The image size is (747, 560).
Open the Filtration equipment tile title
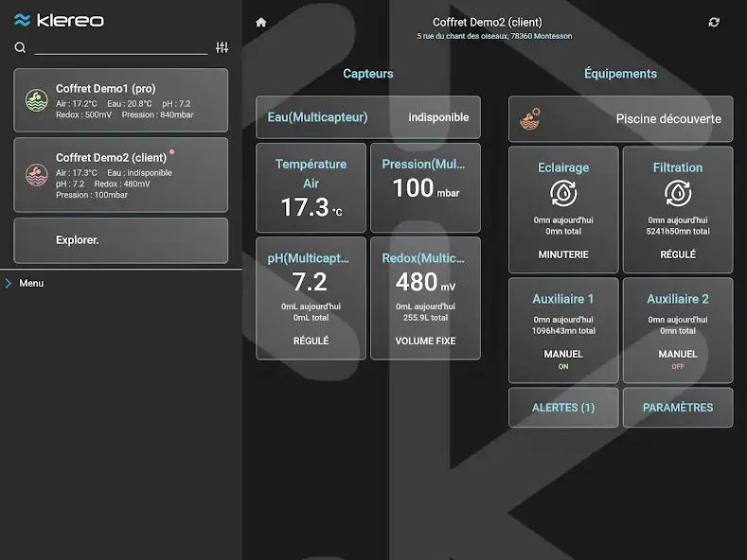point(678,167)
